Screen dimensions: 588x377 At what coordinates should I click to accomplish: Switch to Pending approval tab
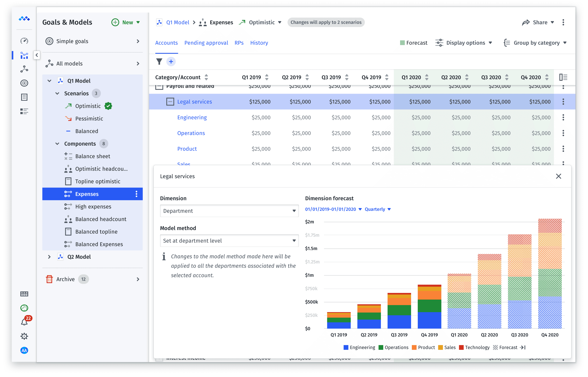(206, 43)
